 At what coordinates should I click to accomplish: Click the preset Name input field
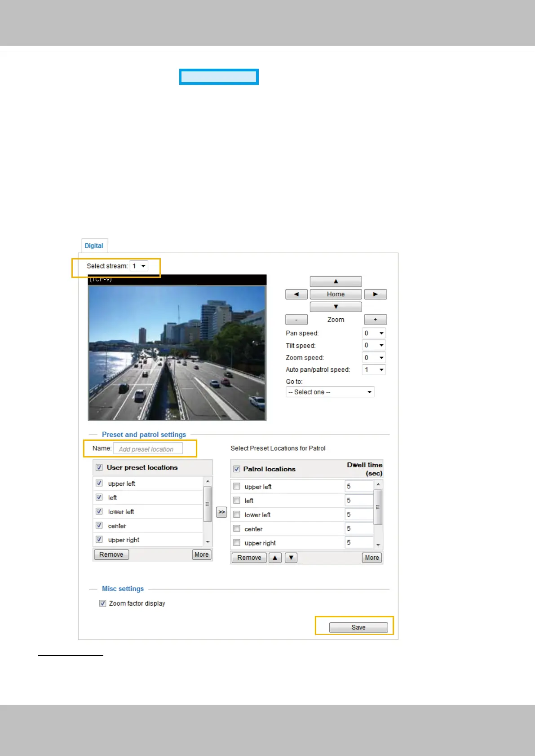(148, 448)
